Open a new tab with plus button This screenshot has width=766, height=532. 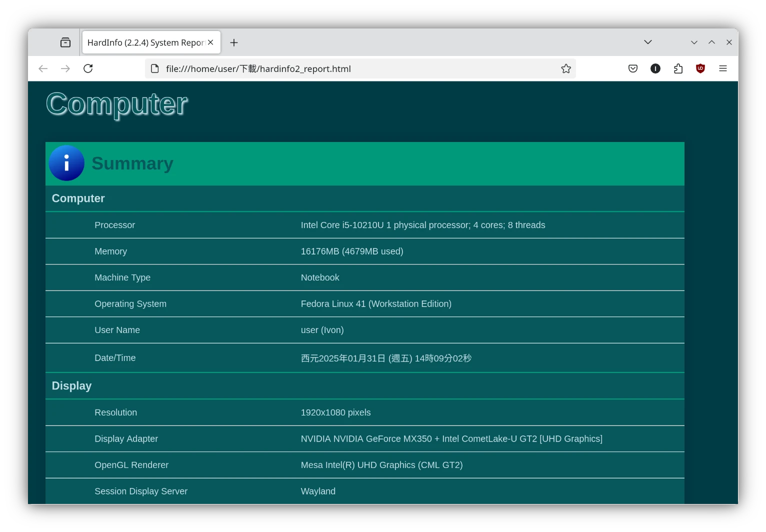coord(233,42)
